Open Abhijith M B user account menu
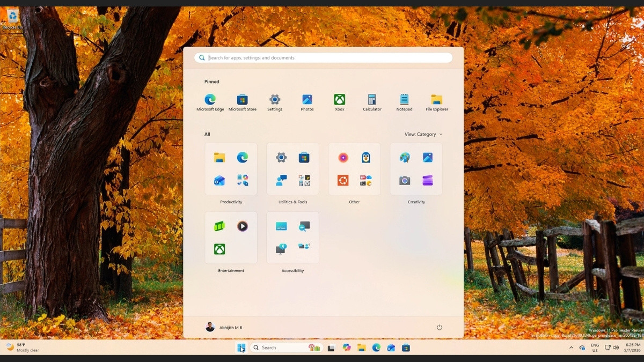Image resolution: width=644 pixels, height=362 pixels. 224,327
